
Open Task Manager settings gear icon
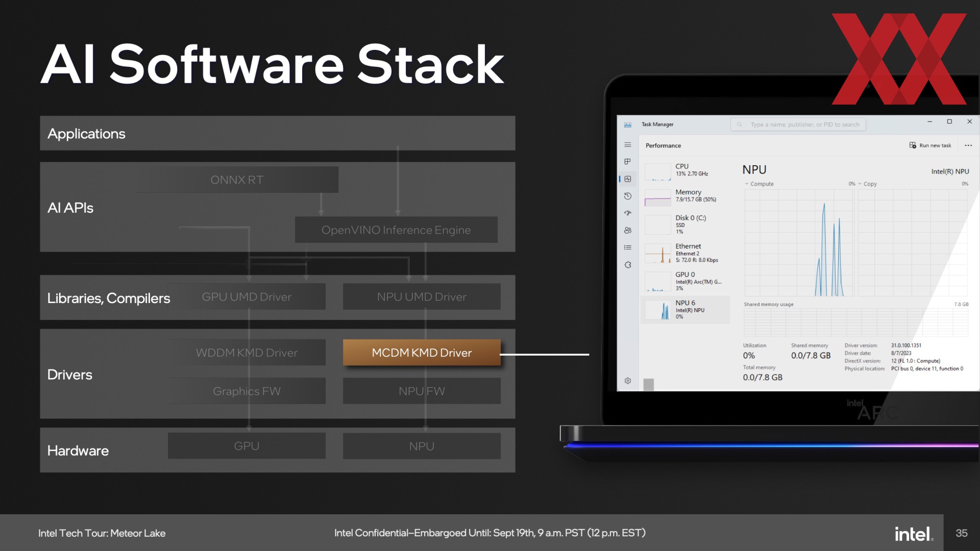[628, 381]
